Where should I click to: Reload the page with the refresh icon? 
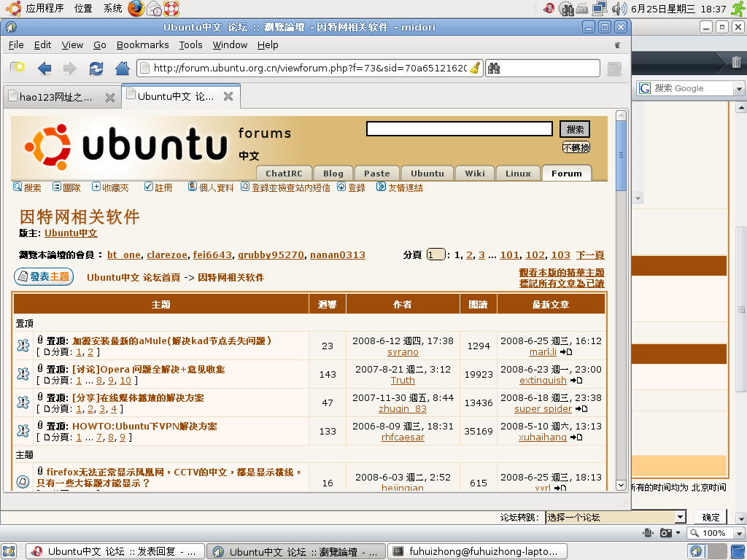[x=96, y=69]
